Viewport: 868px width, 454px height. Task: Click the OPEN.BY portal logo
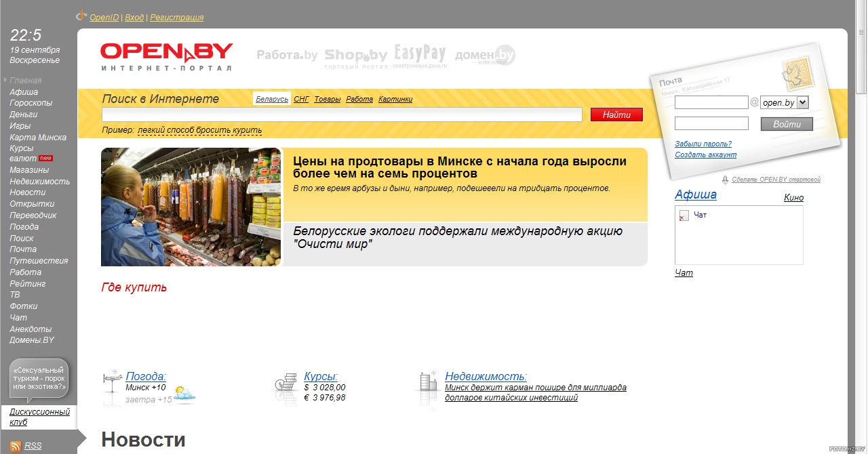point(166,57)
